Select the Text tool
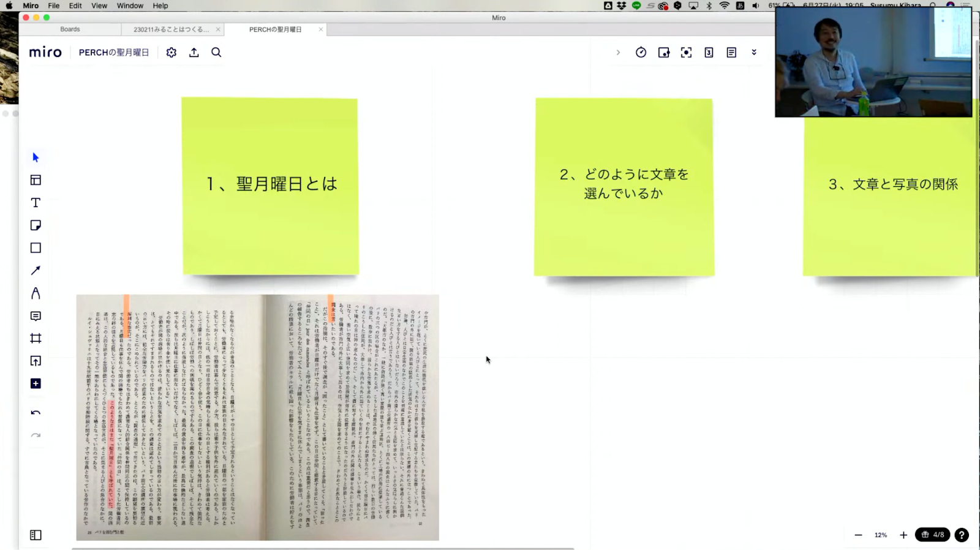Screen dimensions: 980x550 36,203
